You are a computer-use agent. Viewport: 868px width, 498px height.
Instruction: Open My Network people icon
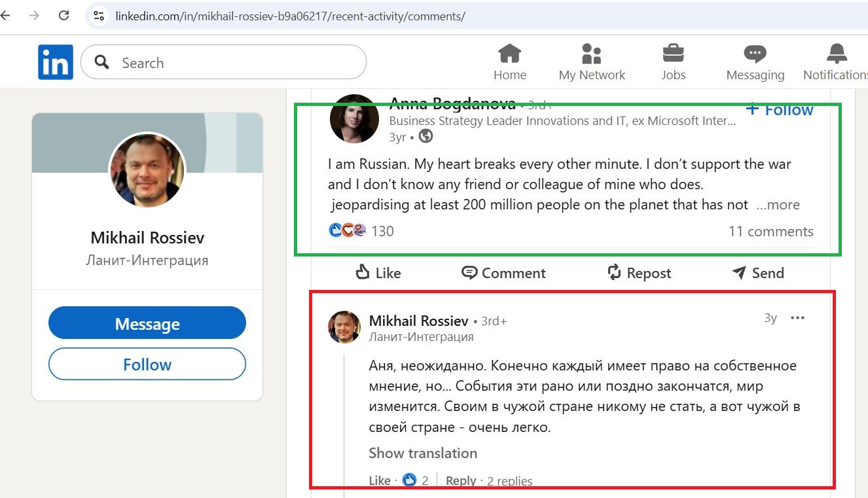click(592, 53)
